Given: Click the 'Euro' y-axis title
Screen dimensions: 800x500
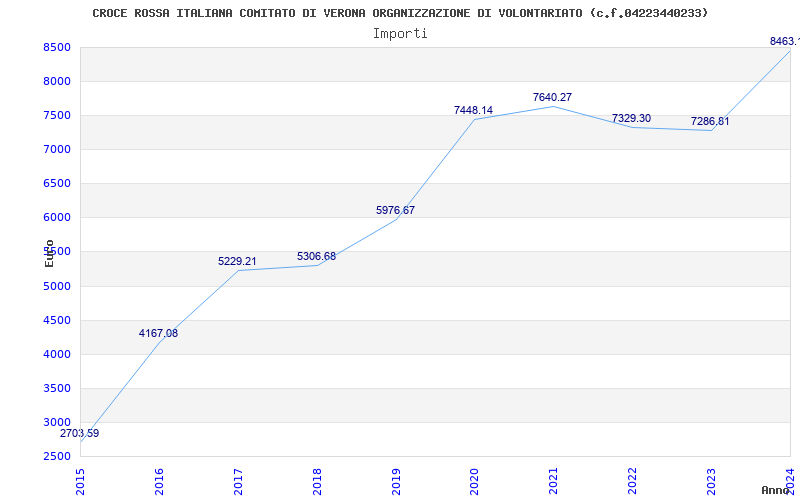Looking at the screenshot, I should tap(49, 253).
